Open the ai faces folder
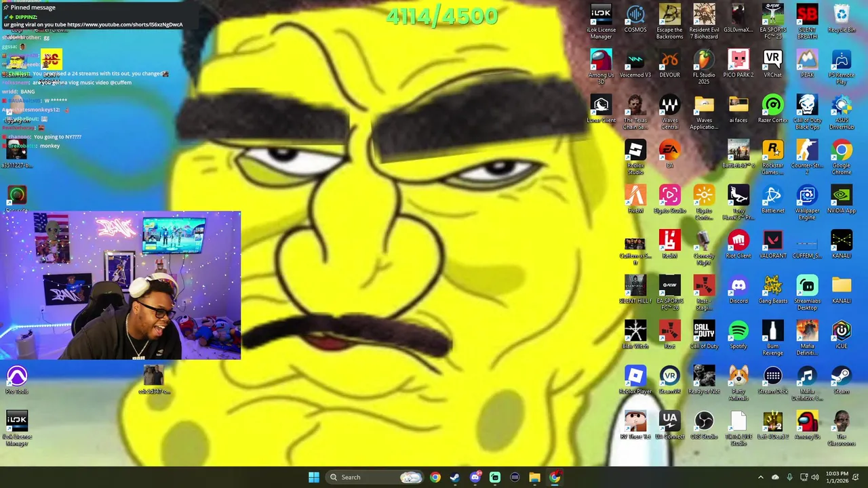Screen dimensions: 868x488 pos(738,110)
